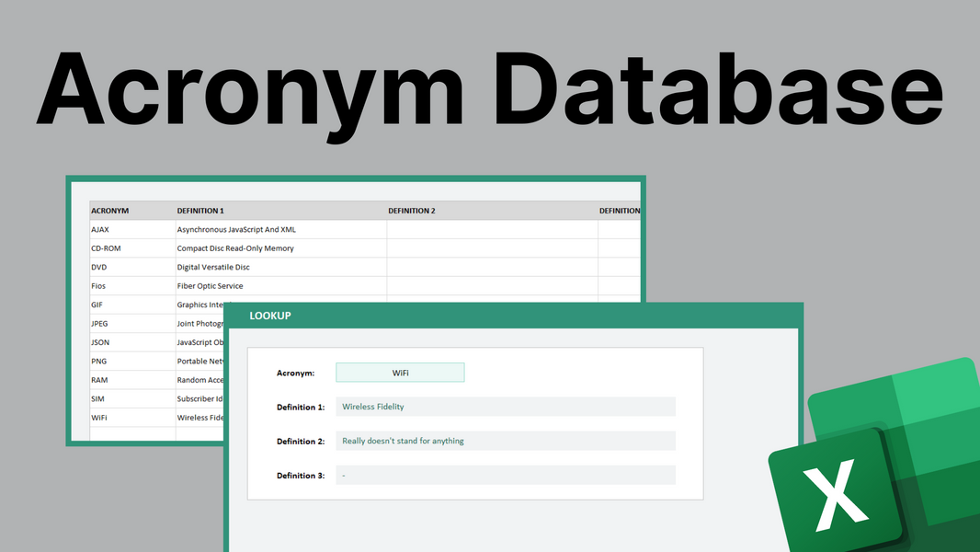Image resolution: width=980 pixels, height=552 pixels.
Task: Click the Definition 1 result 'Wireless Fidelity'
Action: coord(505,407)
